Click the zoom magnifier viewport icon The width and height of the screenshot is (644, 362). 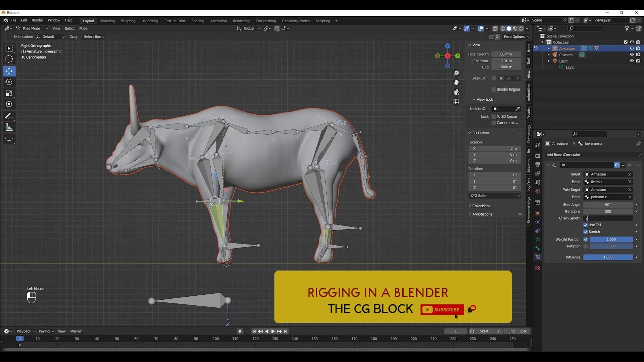point(456,73)
